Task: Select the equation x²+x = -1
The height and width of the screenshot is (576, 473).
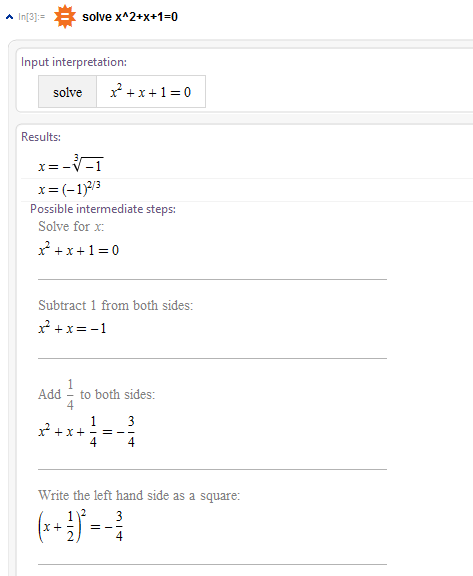Action: (72, 327)
